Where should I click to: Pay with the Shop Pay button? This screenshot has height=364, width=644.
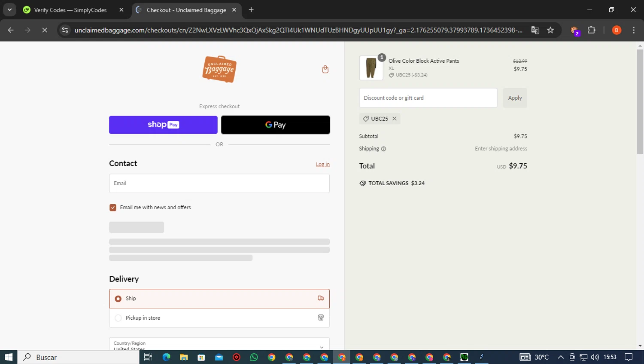163,125
